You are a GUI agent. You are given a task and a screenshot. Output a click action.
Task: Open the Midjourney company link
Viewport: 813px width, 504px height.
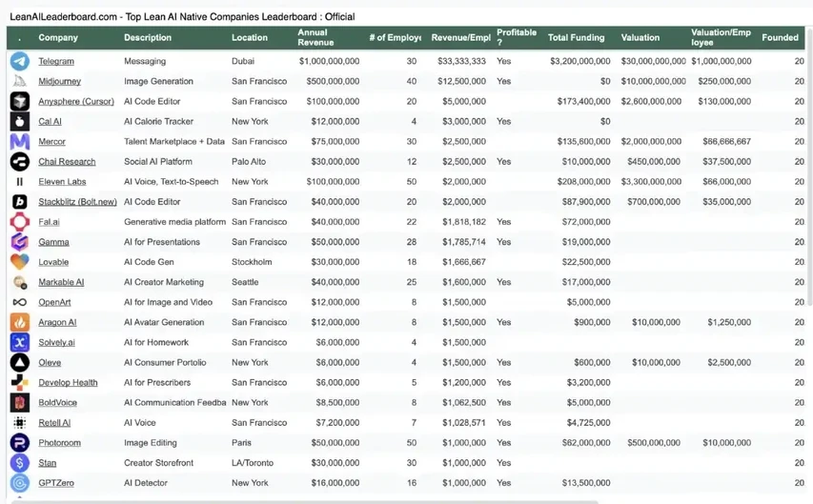click(x=60, y=81)
